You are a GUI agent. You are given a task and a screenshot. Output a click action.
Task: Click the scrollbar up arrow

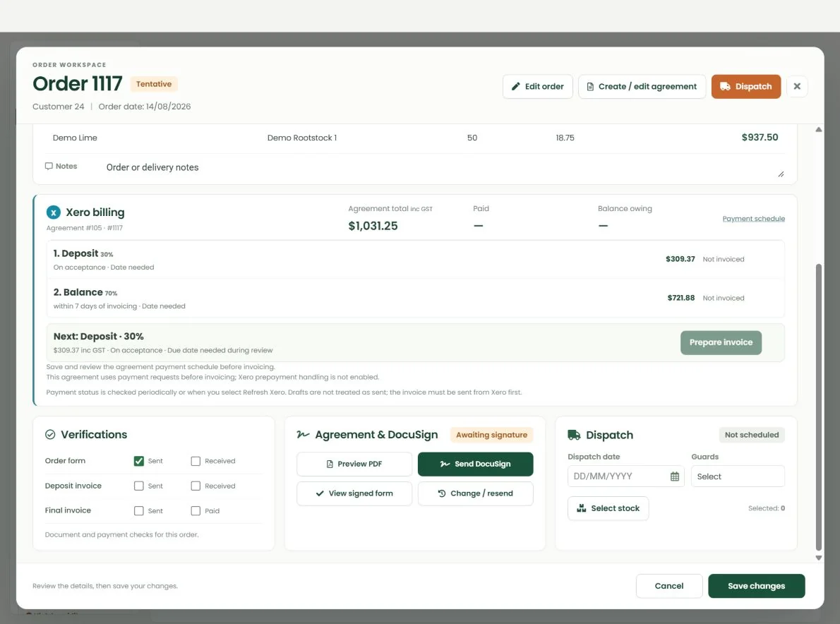click(x=819, y=130)
